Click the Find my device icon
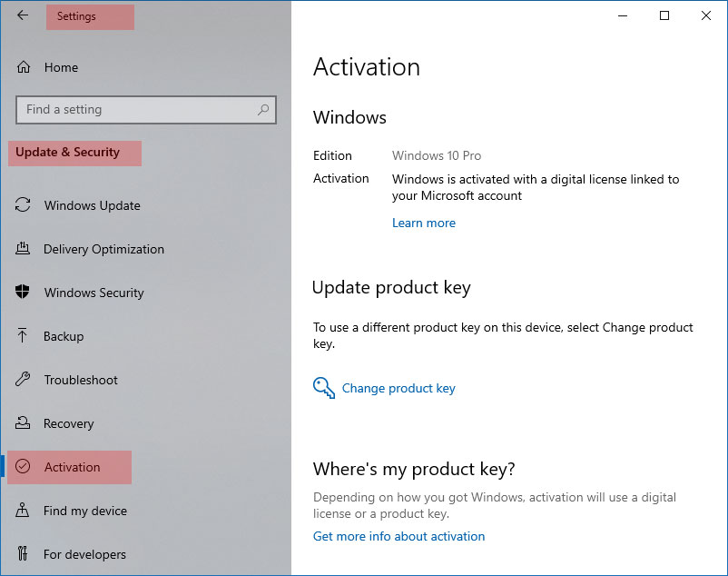The image size is (728, 576). (x=24, y=511)
